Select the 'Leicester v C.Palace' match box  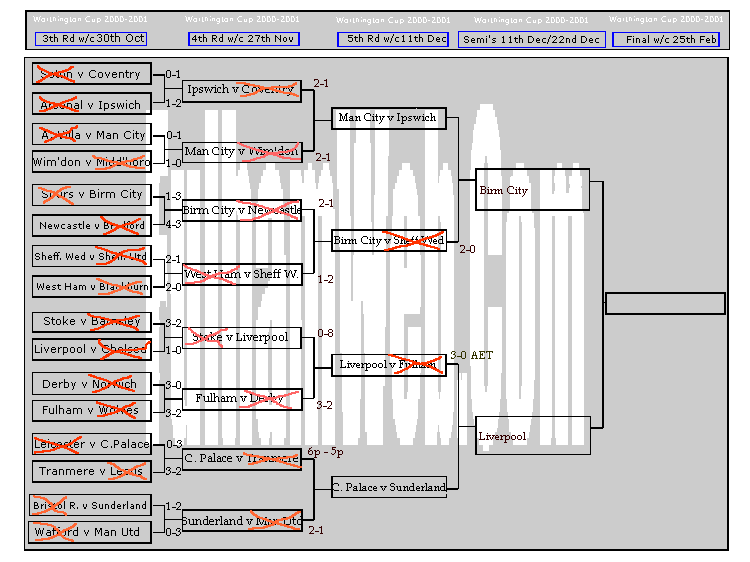(92, 444)
